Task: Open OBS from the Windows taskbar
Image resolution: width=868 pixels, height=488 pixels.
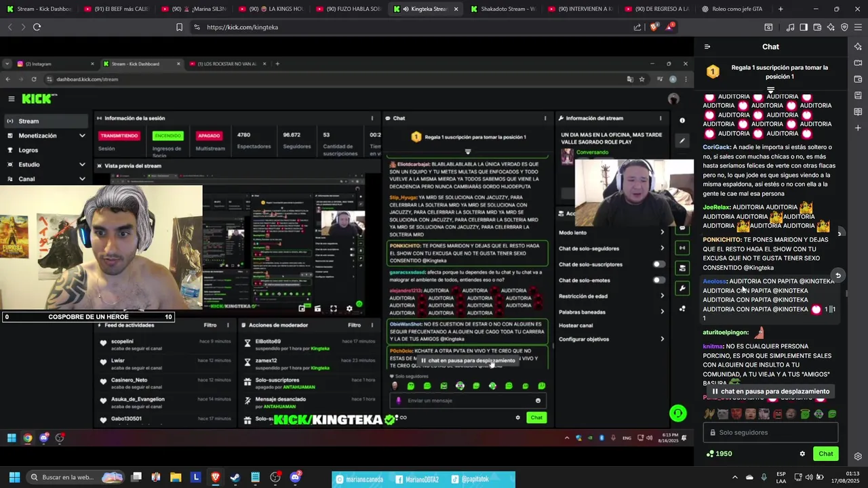Action: (x=275, y=477)
